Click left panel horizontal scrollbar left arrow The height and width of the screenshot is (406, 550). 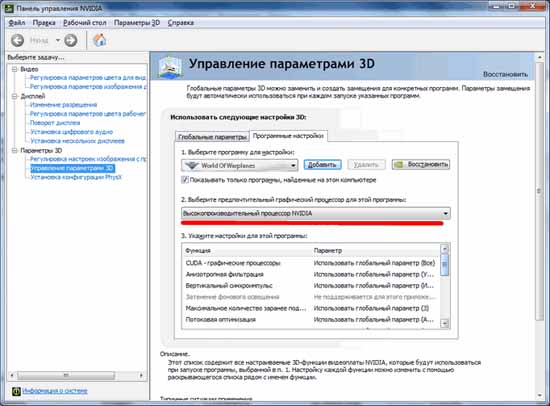[x=12, y=375]
